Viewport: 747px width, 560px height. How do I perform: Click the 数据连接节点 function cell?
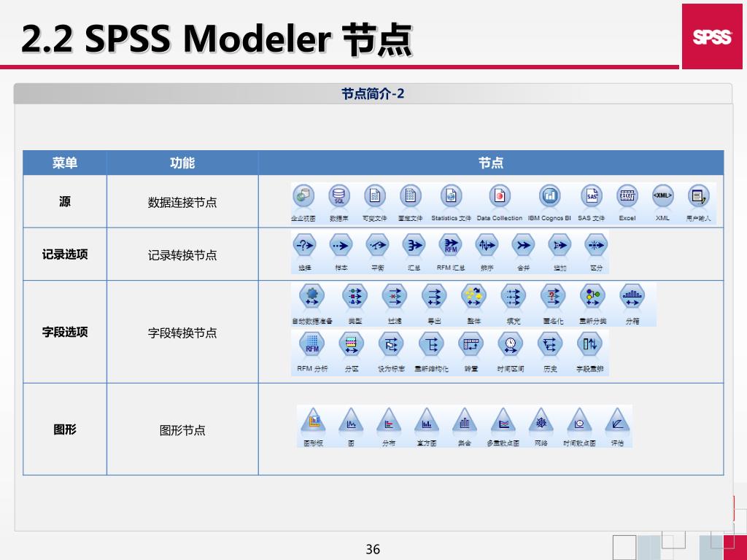(182, 203)
